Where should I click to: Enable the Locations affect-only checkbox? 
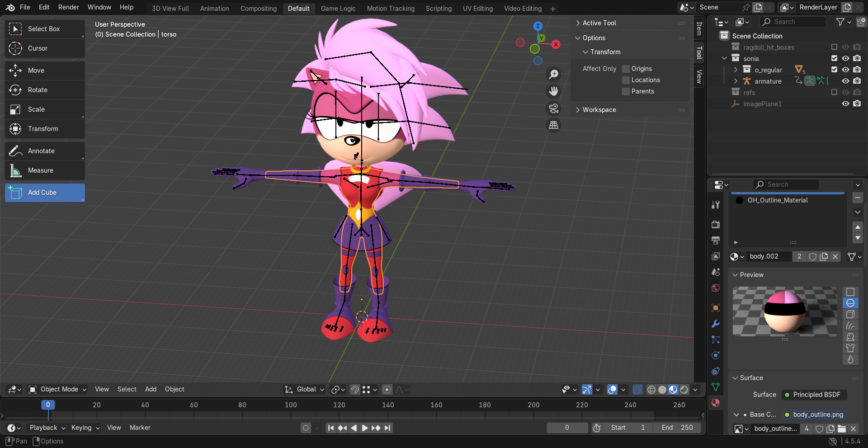pyautogui.click(x=626, y=80)
